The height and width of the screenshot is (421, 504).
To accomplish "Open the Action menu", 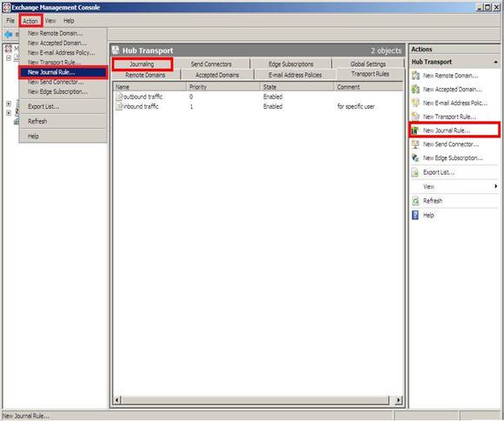I will [x=30, y=21].
